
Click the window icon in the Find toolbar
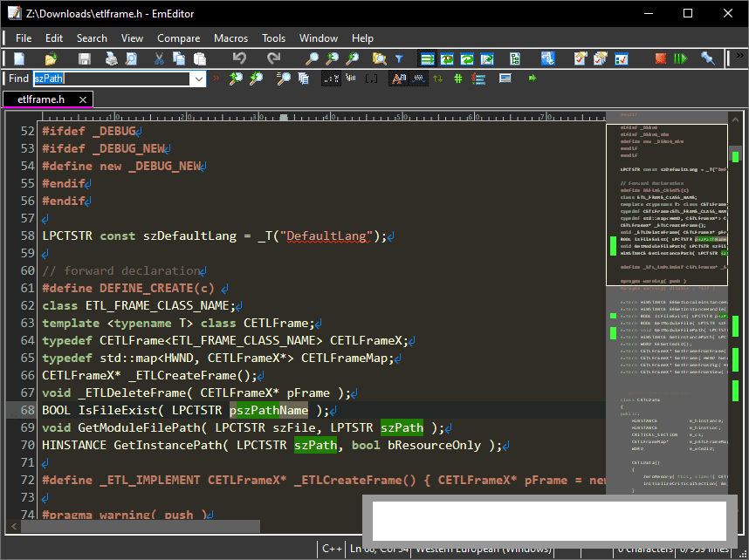tap(505, 79)
